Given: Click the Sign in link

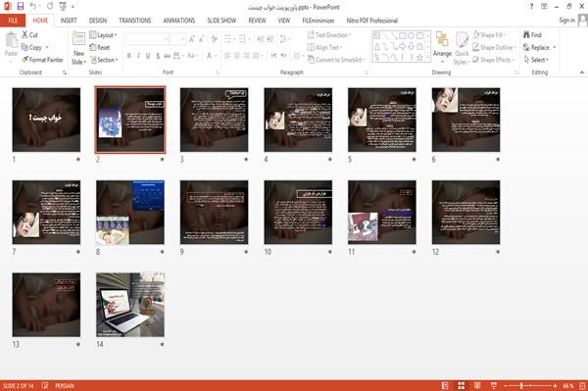Looking at the screenshot, I should pyautogui.click(x=566, y=21).
